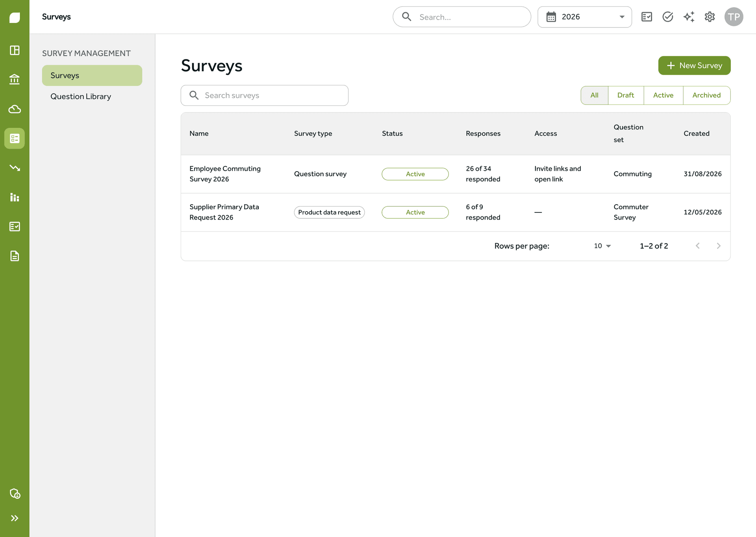Open Employee Commuting Survey 2026 row
The width and height of the screenshot is (756, 537).
[x=456, y=174]
